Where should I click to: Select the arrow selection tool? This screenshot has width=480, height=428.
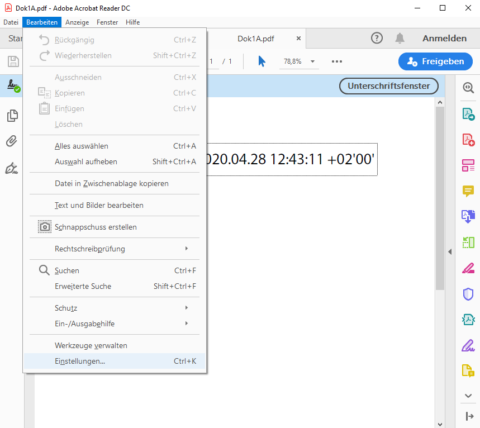262,61
